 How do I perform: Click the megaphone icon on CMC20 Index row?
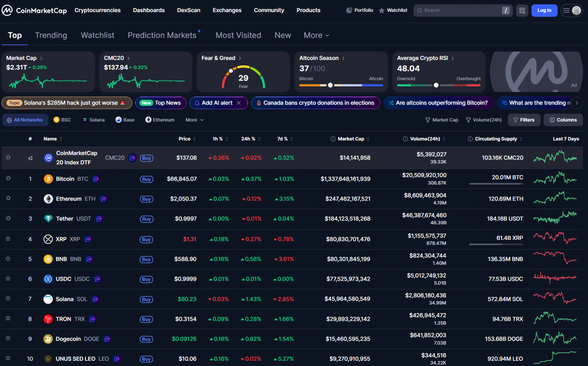pos(30,158)
